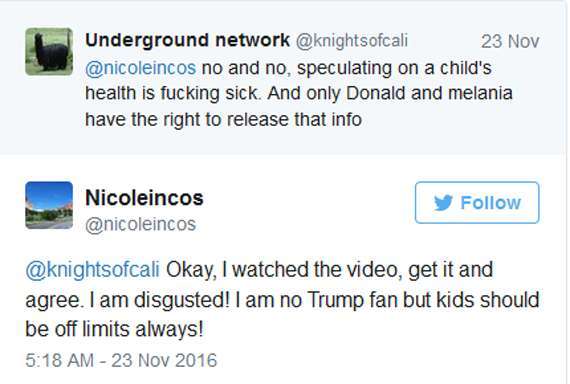Click gray @knightsofcali handle beside Underground network
The width and height of the screenshot is (570, 384).
point(352,41)
